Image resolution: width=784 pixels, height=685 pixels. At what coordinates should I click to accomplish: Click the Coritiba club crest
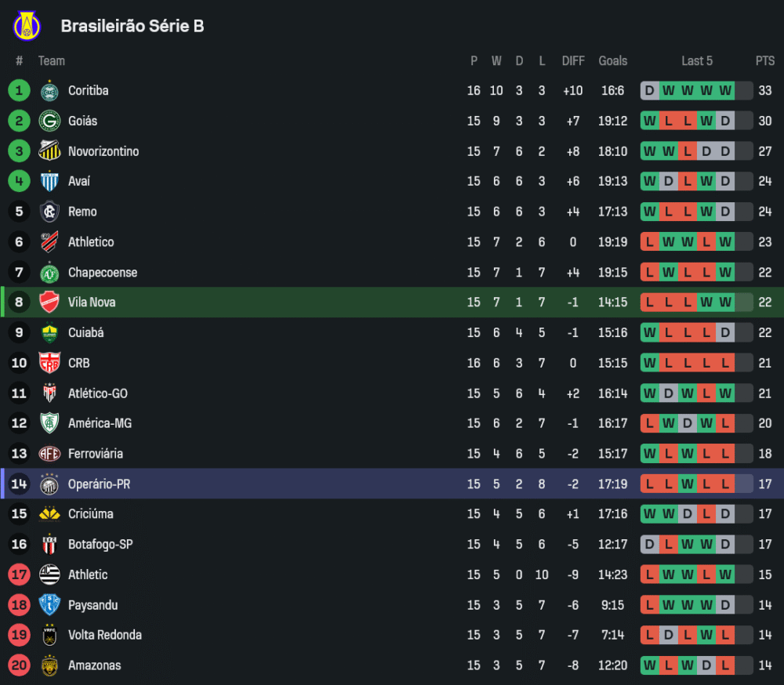click(49, 91)
